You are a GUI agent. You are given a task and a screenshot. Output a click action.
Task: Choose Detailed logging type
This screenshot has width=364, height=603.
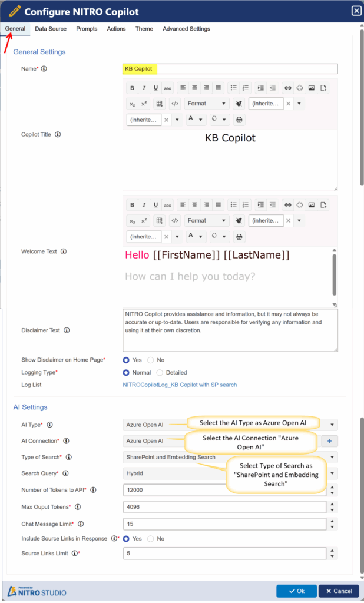tap(160, 373)
